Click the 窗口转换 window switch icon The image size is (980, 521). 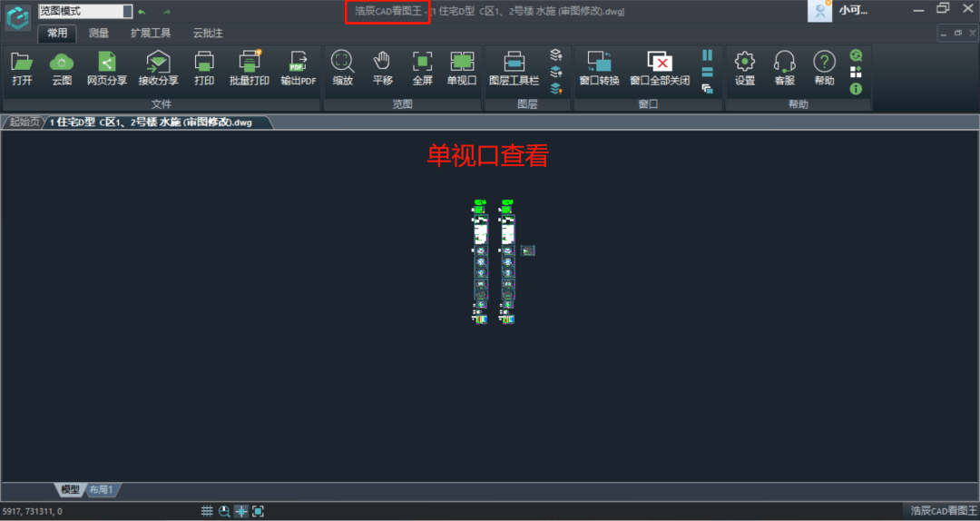(x=600, y=68)
